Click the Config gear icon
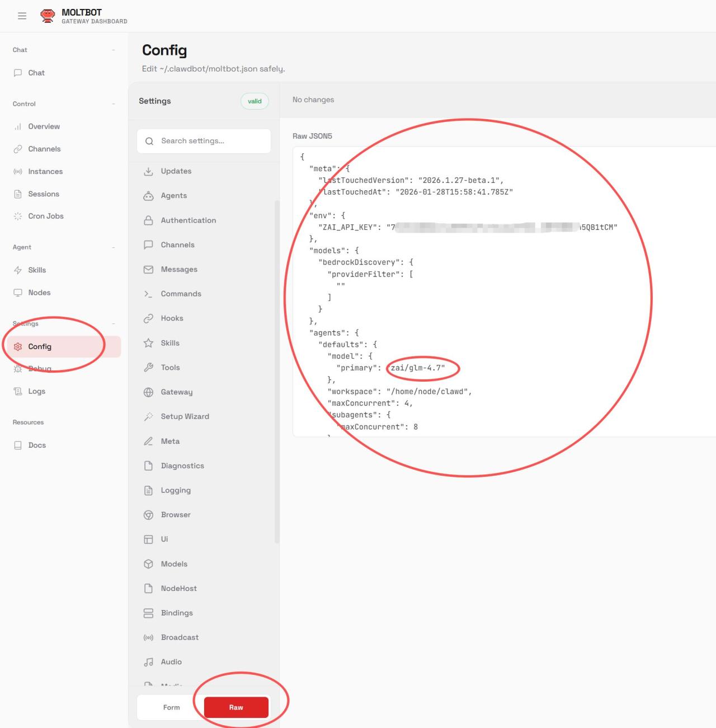Viewport: 716px width, 728px height. click(18, 346)
